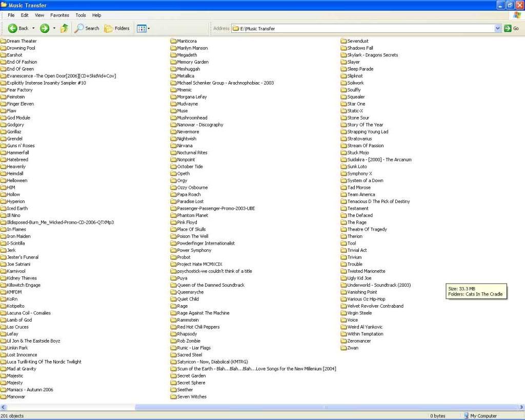Click the "Symphony X" folder name
Viewport: 525px width, 420px height.
coord(359,173)
